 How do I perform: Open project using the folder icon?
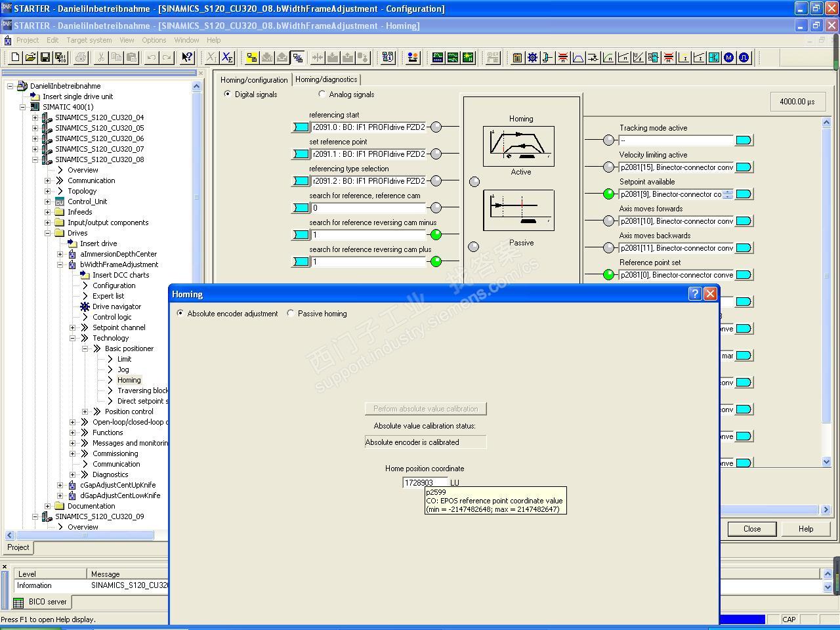[x=30, y=58]
